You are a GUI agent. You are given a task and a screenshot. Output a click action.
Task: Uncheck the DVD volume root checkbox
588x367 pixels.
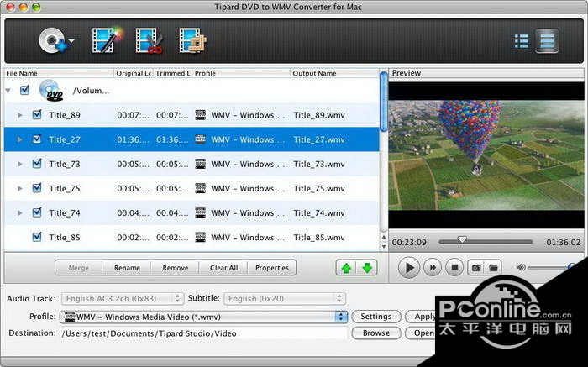pyautogui.click(x=24, y=90)
